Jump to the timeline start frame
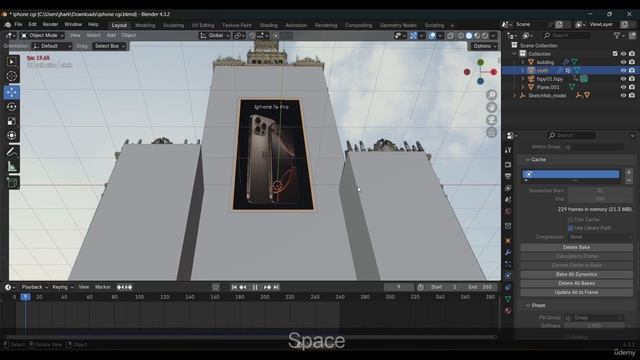 click(x=234, y=287)
